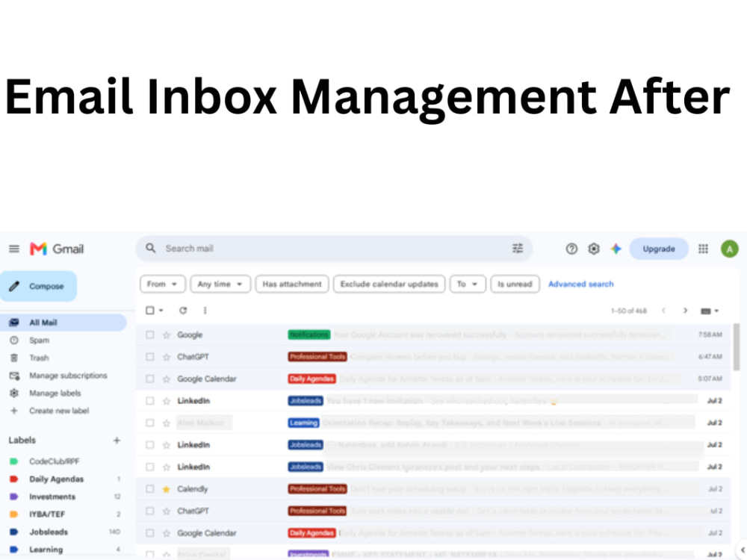The image size is (747, 560).
Task: Click the purple Investments label icon
Action: 13,497
